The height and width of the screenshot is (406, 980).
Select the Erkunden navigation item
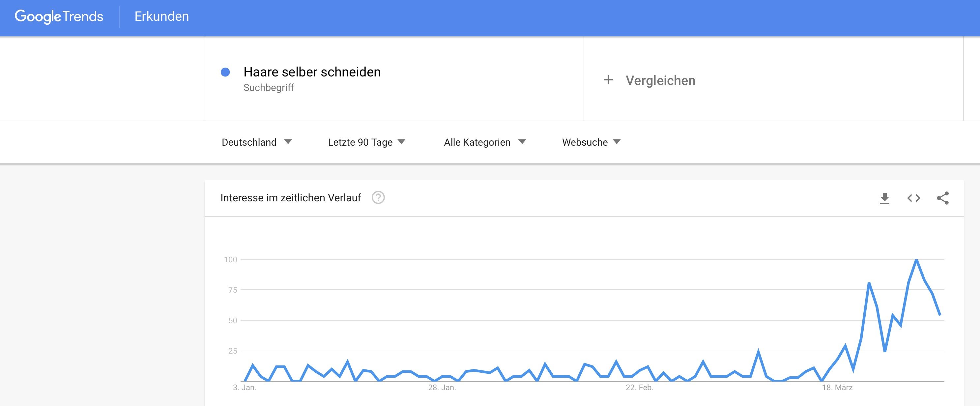coord(162,16)
